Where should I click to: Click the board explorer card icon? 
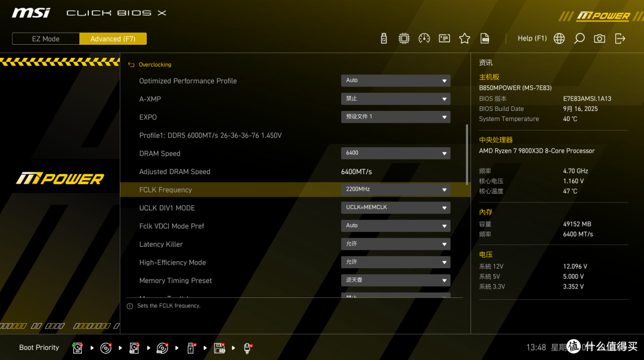click(x=444, y=39)
